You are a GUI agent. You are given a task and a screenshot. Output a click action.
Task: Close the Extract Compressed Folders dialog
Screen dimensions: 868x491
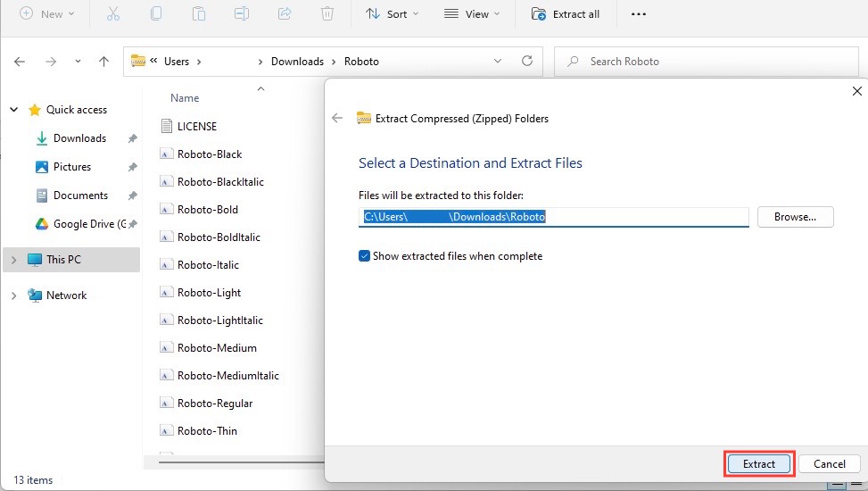point(857,91)
